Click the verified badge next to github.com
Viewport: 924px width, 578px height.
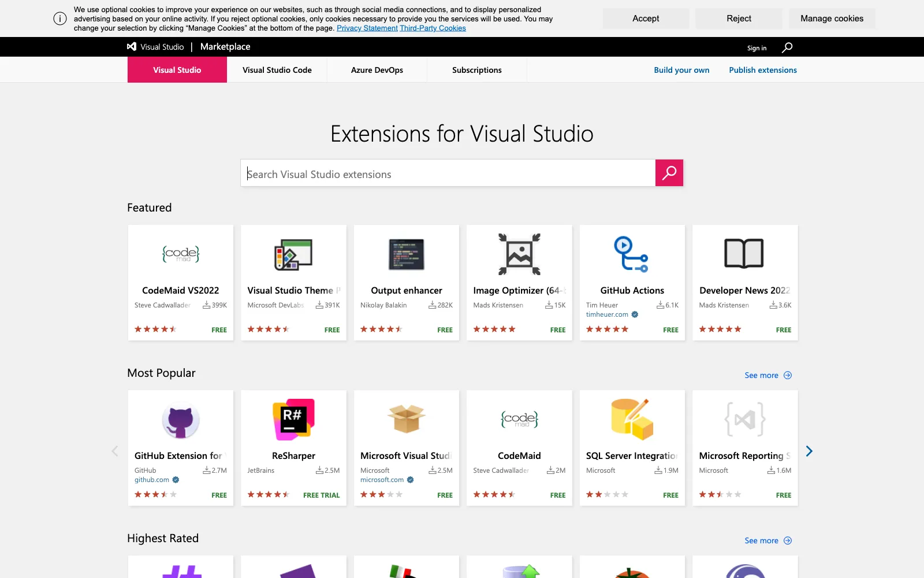click(x=176, y=480)
